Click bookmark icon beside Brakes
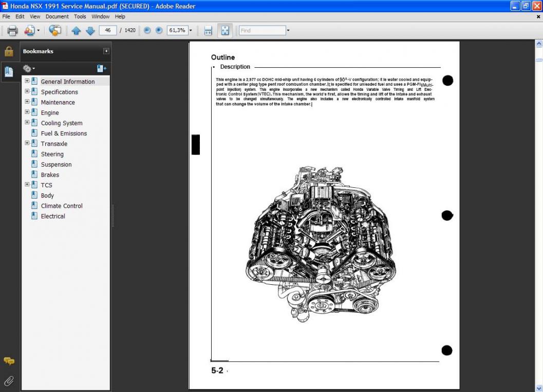 point(34,174)
